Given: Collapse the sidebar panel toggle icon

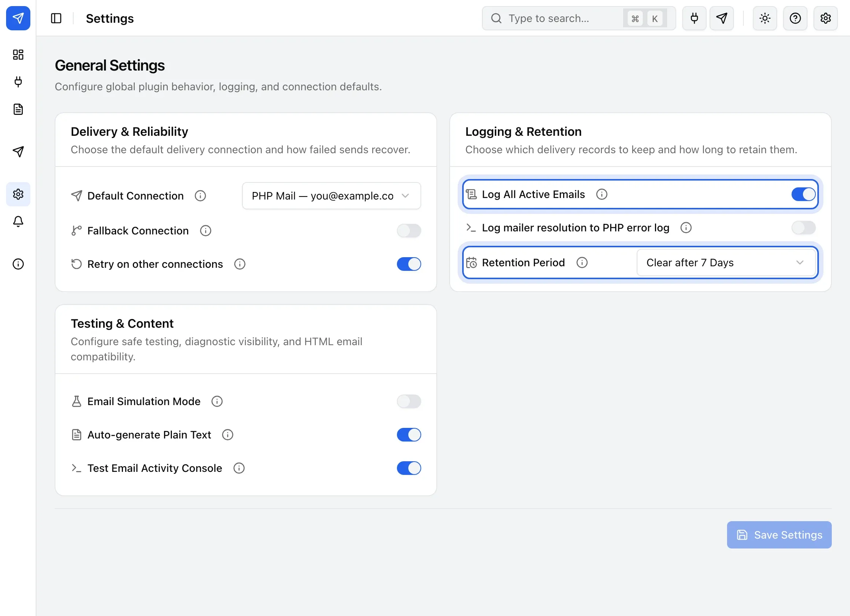Looking at the screenshot, I should pos(56,18).
